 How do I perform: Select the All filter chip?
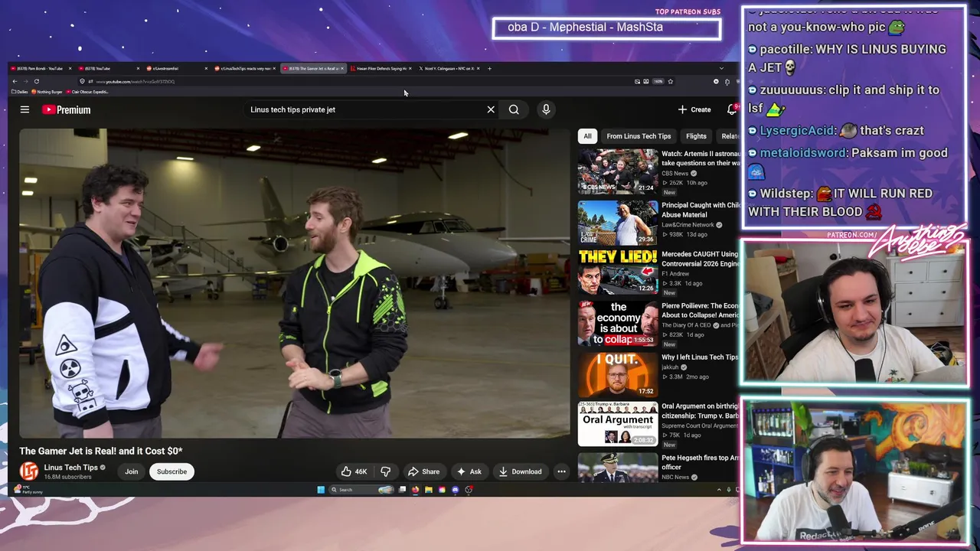tap(587, 136)
